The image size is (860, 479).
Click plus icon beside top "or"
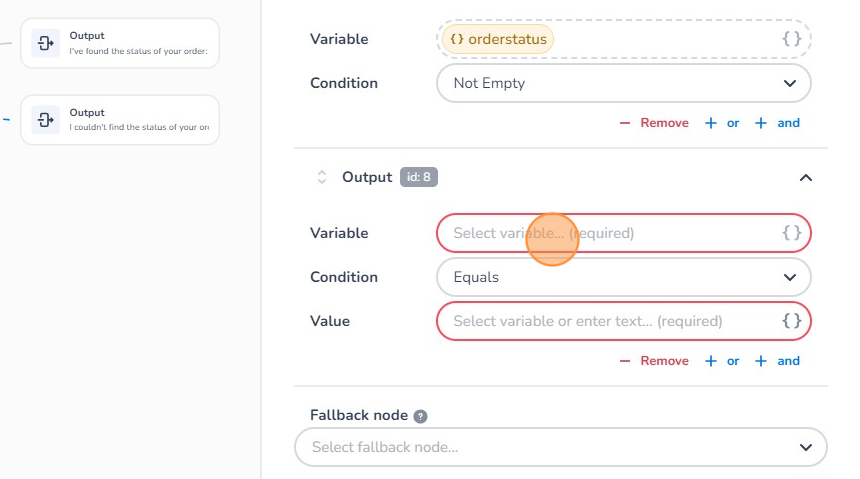point(711,123)
